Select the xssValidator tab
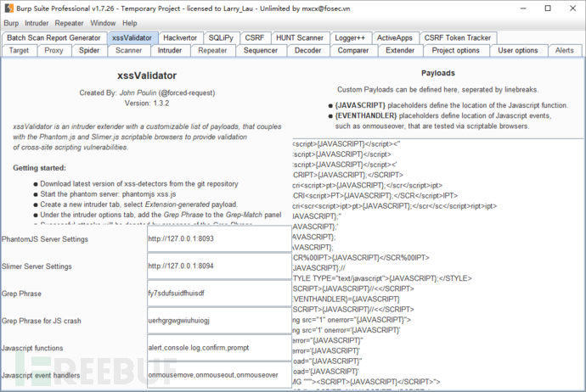 pos(132,38)
